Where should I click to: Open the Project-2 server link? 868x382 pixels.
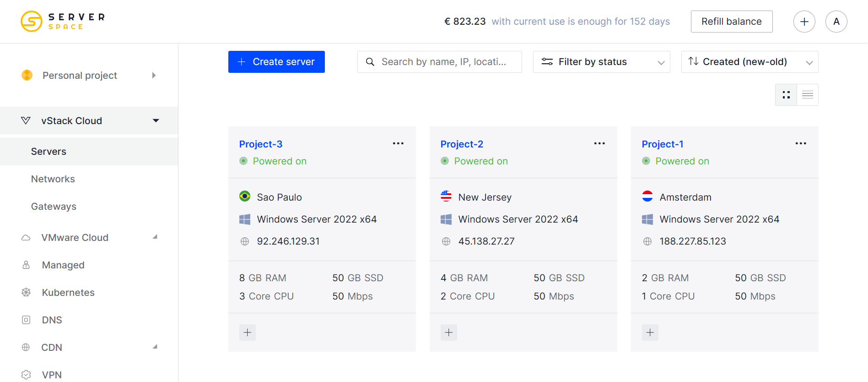[x=462, y=144]
